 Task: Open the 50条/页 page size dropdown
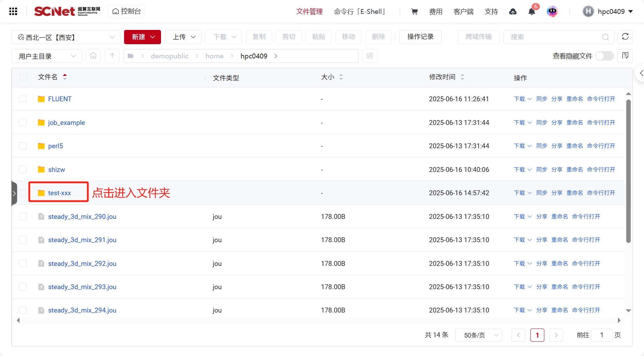coord(478,335)
